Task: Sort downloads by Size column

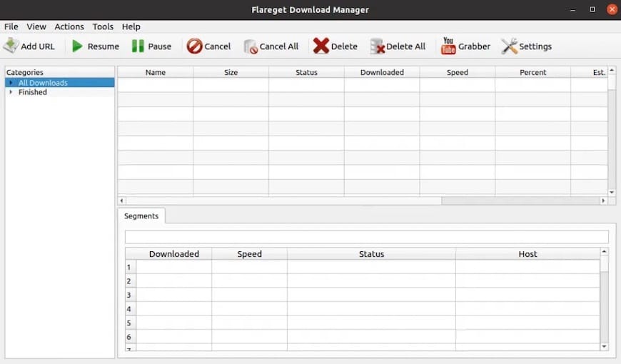Action: pyautogui.click(x=231, y=72)
